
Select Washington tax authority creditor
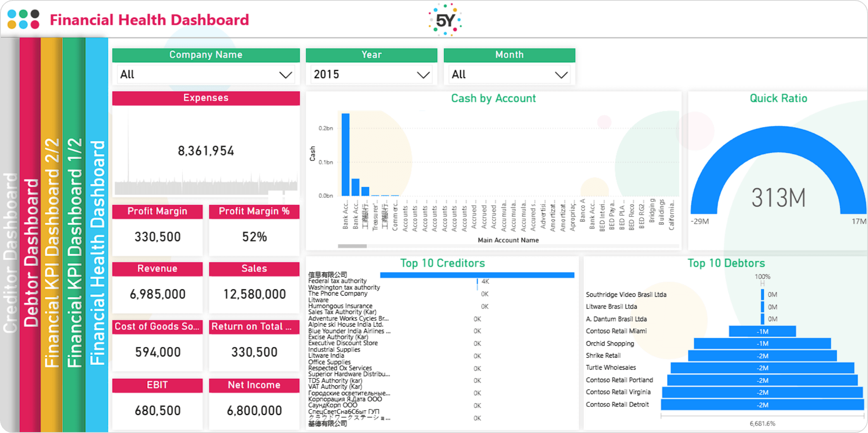[344, 287]
